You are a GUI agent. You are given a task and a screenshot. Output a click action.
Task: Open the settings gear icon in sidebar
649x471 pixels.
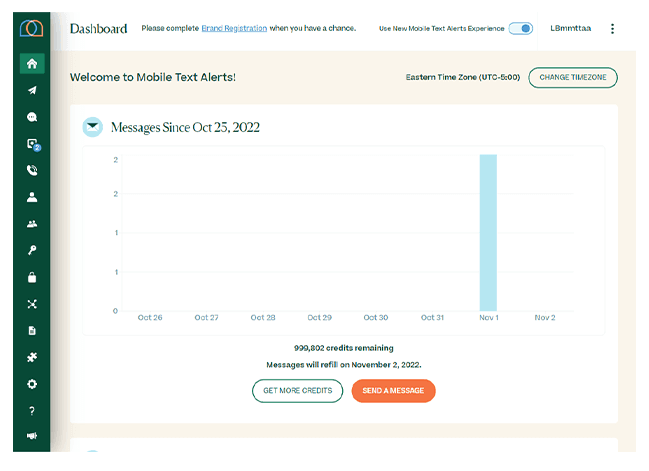[x=32, y=384]
